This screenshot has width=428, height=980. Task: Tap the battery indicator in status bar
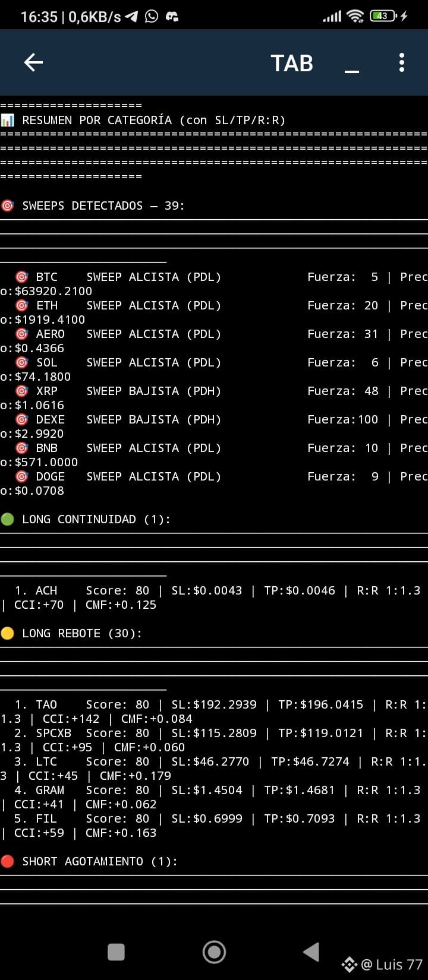383,16
